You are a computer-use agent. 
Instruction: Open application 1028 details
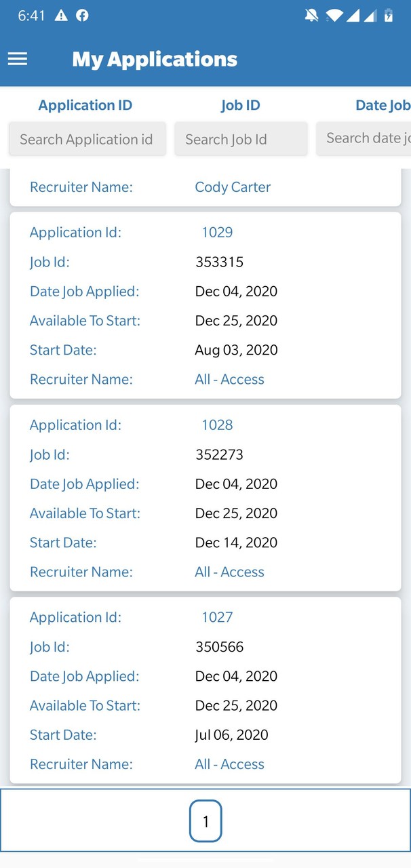click(217, 425)
